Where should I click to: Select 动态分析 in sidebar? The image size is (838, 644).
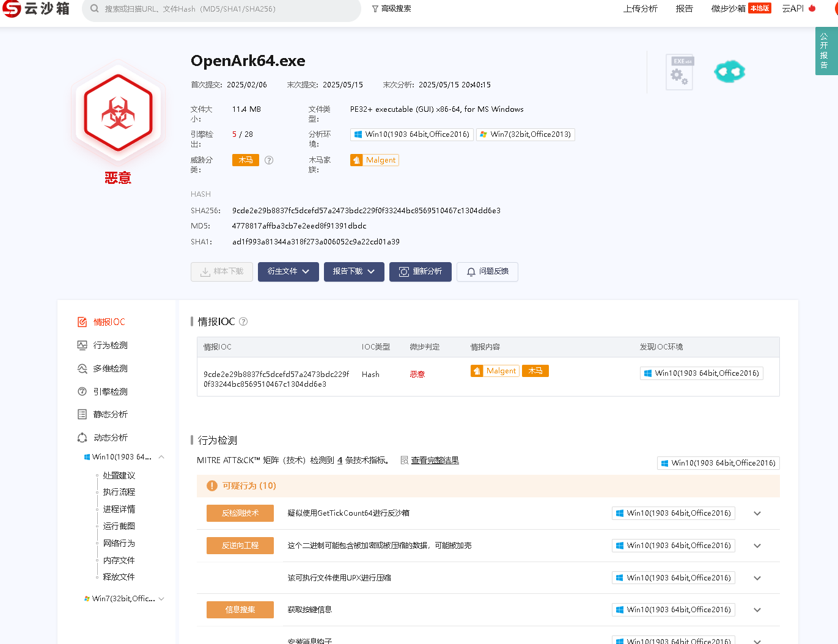click(110, 437)
